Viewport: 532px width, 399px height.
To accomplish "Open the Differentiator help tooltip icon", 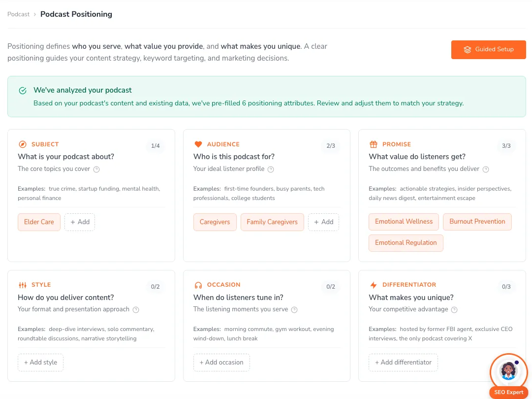I will (x=454, y=310).
